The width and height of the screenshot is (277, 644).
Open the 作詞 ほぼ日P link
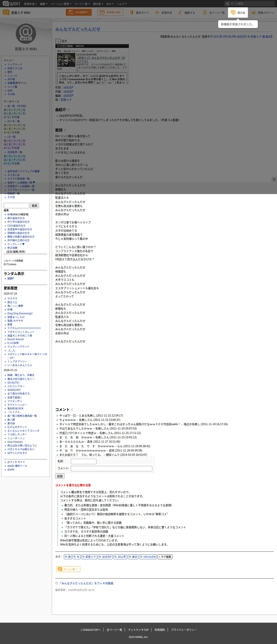pyautogui.click(x=68, y=88)
